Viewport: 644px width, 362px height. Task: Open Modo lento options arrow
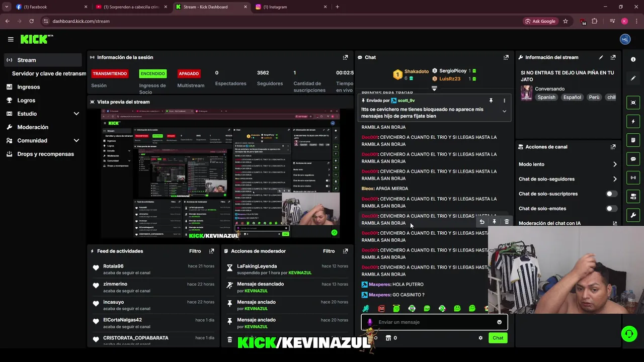[614, 164]
